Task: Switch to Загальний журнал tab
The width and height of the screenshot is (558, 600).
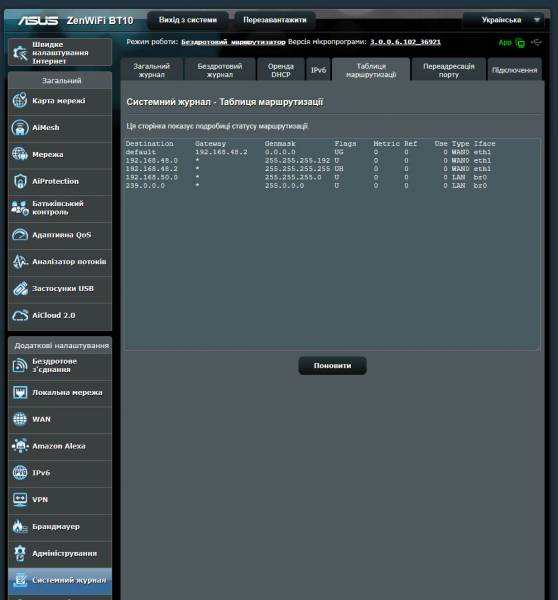Action: (152, 70)
